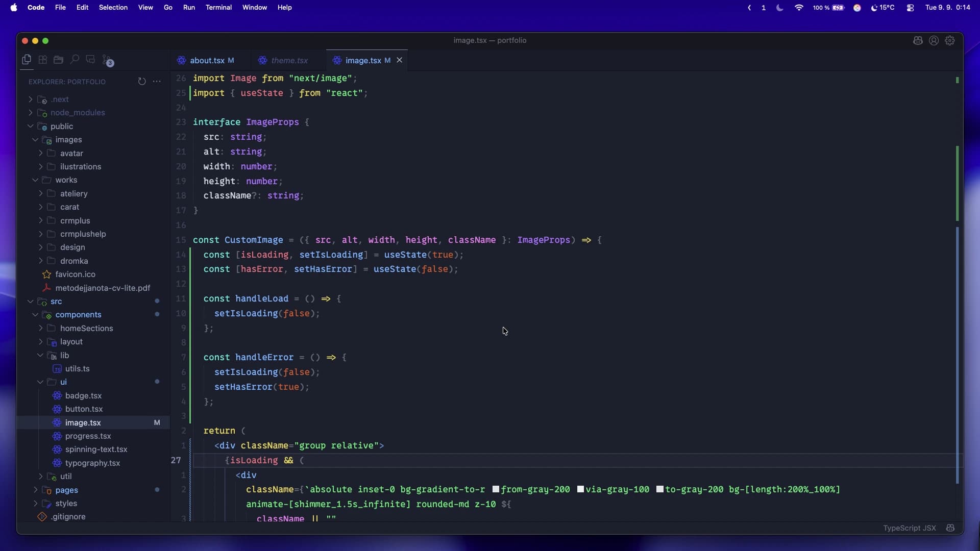Switch to the about.tsx tab

207,60
